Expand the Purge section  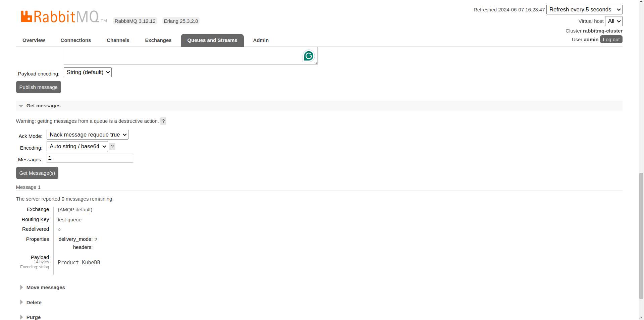[x=34, y=317]
